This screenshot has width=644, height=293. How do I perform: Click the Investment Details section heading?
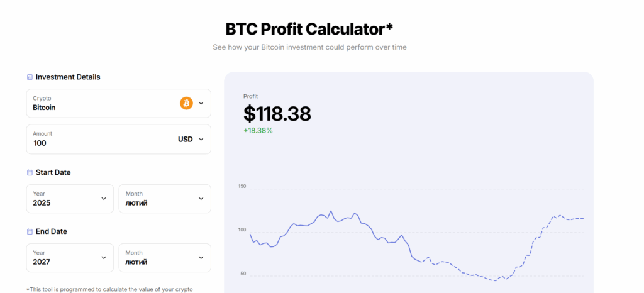click(68, 77)
